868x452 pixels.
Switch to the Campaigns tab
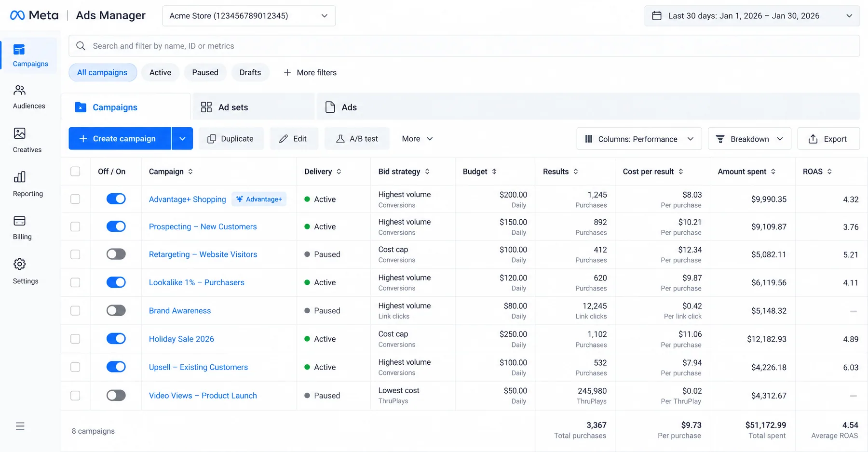point(126,107)
